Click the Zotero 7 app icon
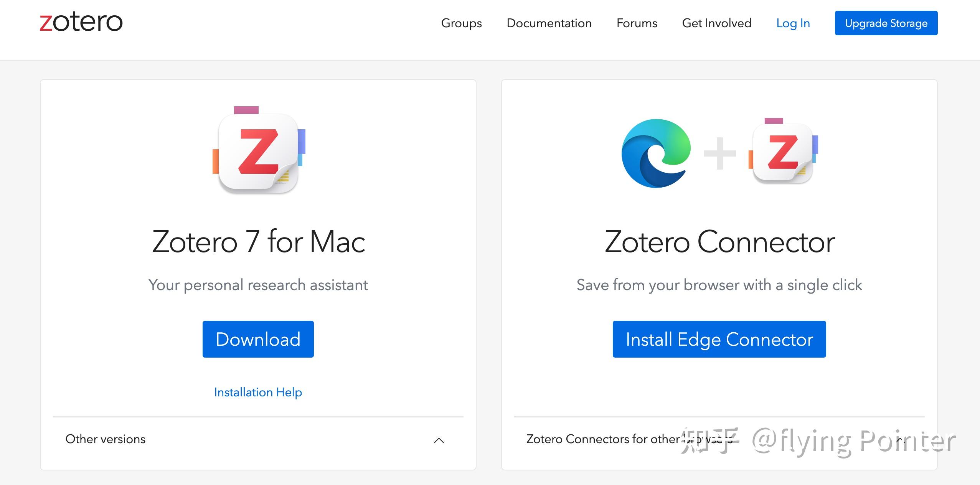 pos(259,152)
